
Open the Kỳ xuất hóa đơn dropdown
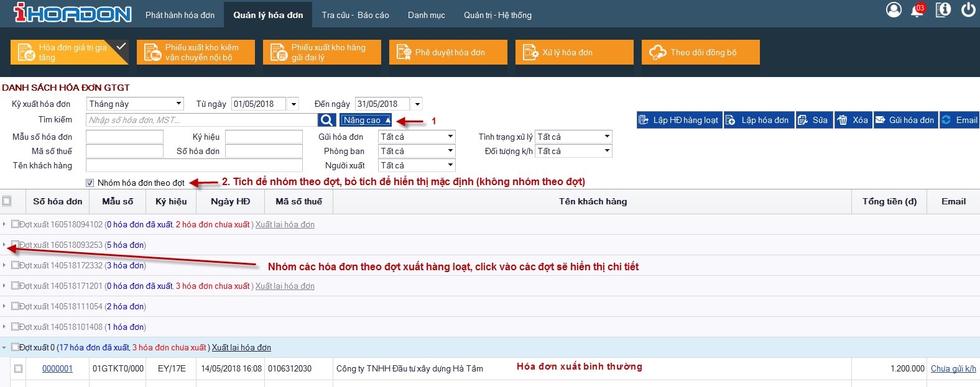point(135,104)
